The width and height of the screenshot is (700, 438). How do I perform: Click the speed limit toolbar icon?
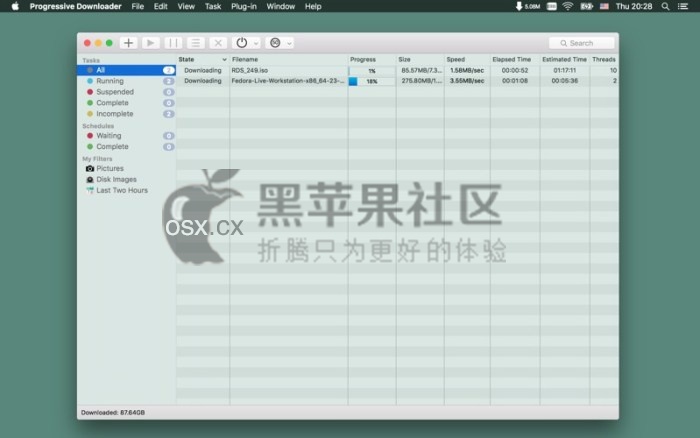tap(275, 43)
